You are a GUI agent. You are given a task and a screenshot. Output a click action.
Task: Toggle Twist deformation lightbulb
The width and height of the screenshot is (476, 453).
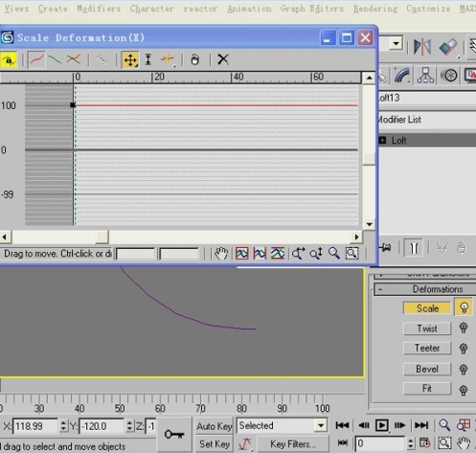point(464,328)
